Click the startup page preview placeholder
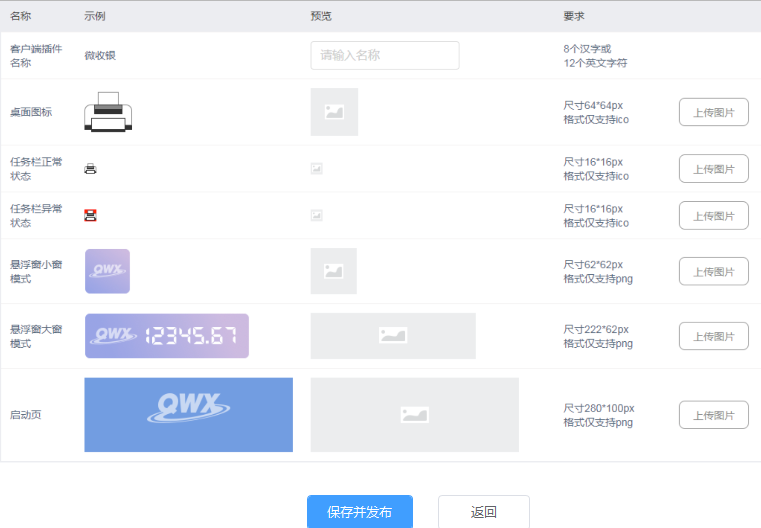The width and height of the screenshot is (761, 528). (x=414, y=414)
